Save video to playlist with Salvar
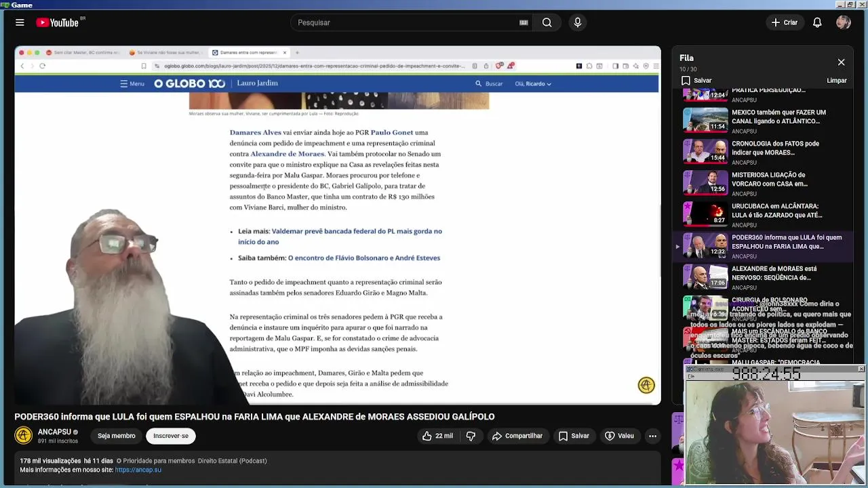Screen dimensions: 868x488 574,436
